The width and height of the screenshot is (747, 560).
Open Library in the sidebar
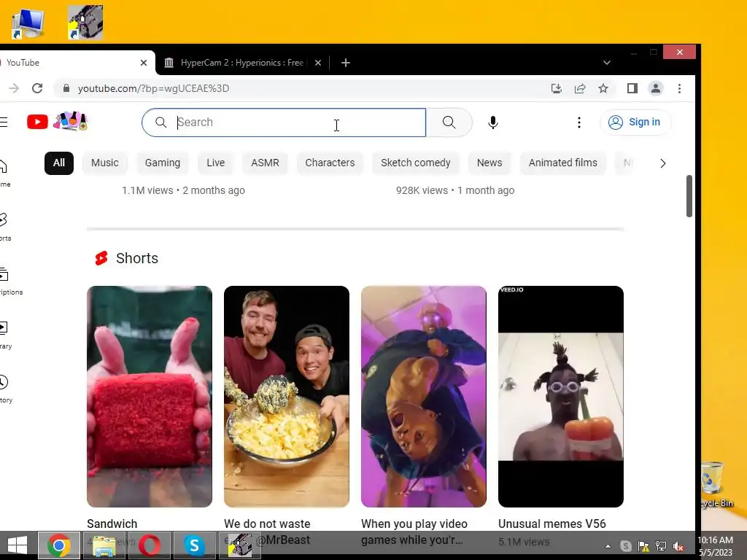point(5,335)
